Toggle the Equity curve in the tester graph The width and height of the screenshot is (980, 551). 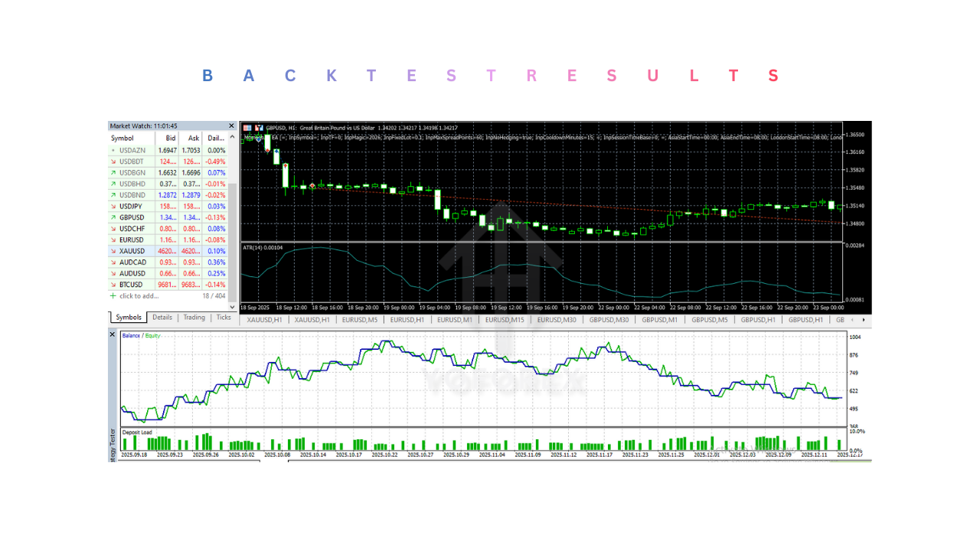pos(152,334)
